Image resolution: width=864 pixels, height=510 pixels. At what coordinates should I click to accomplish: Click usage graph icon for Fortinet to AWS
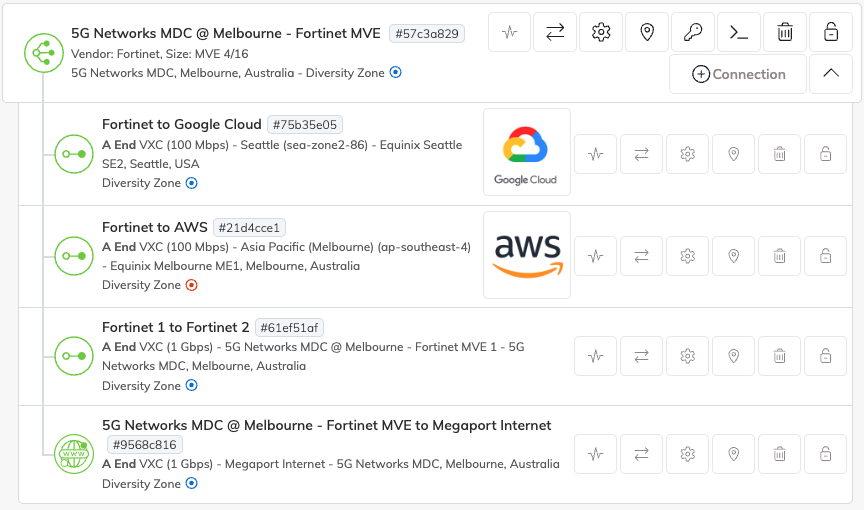[596, 256]
